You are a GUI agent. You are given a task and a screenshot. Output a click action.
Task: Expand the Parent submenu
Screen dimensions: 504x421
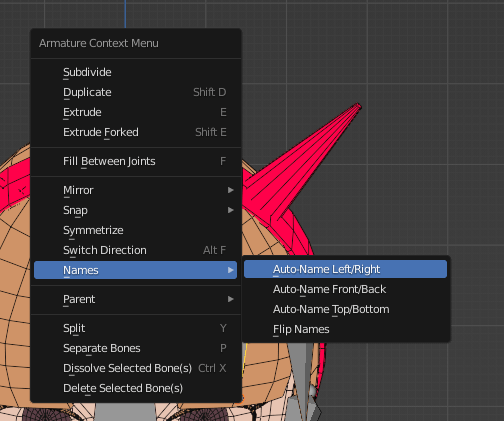click(135, 299)
